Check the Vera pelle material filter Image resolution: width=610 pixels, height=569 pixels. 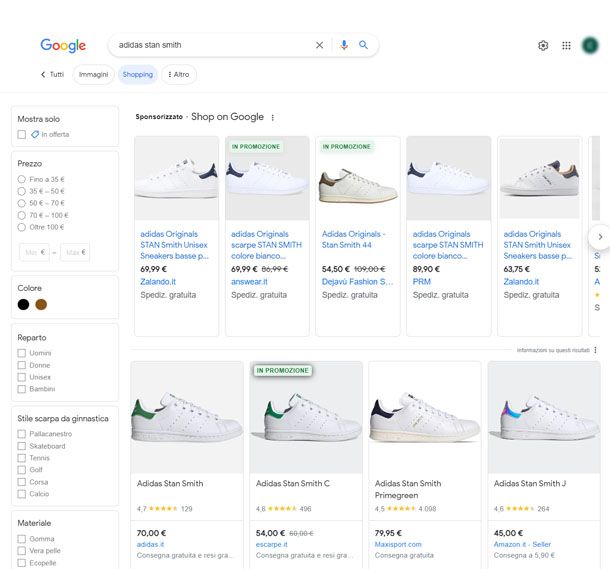(x=22, y=551)
